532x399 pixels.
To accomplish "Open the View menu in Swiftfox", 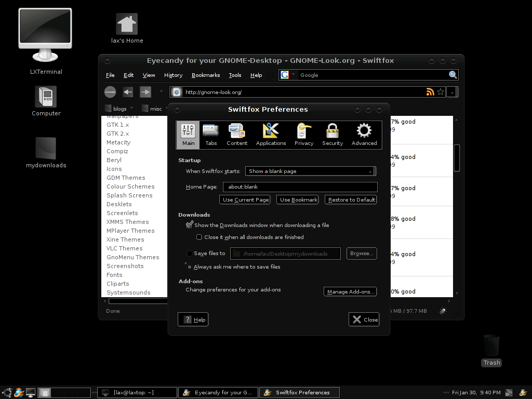I will [149, 75].
